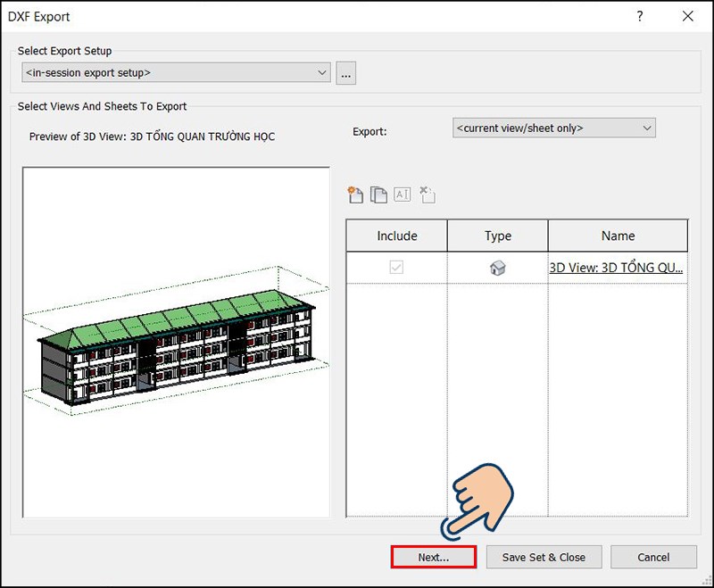Screen dimensions: 714x588
Task: Click the ellipsis modify export setup button
Action: (346, 73)
